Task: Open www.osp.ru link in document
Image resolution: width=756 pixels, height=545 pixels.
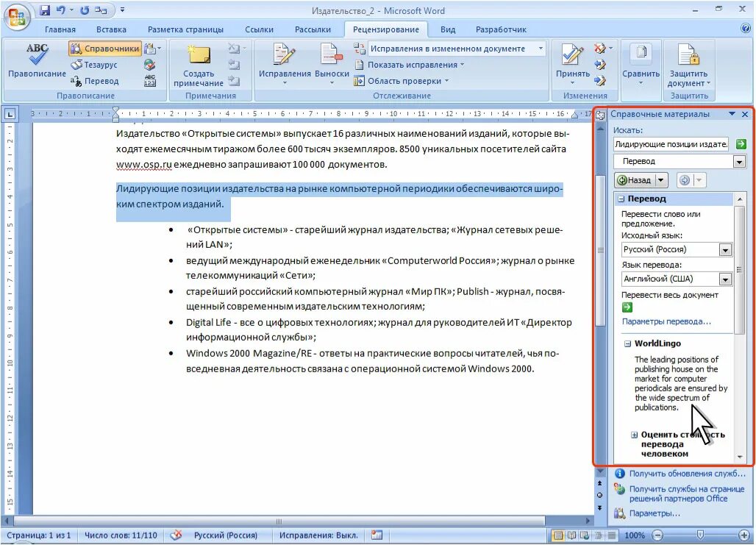Action: pyautogui.click(x=143, y=165)
